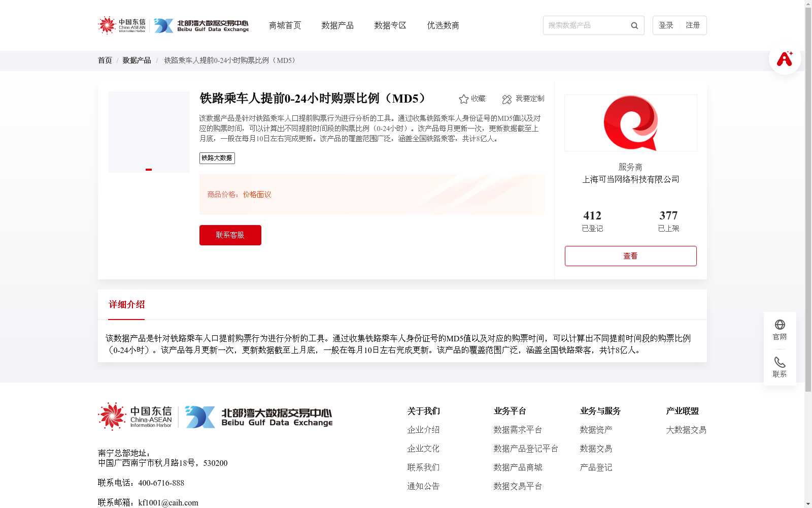Open 数据交易 footer link
This screenshot has width=812, height=508.
point(596,449)
